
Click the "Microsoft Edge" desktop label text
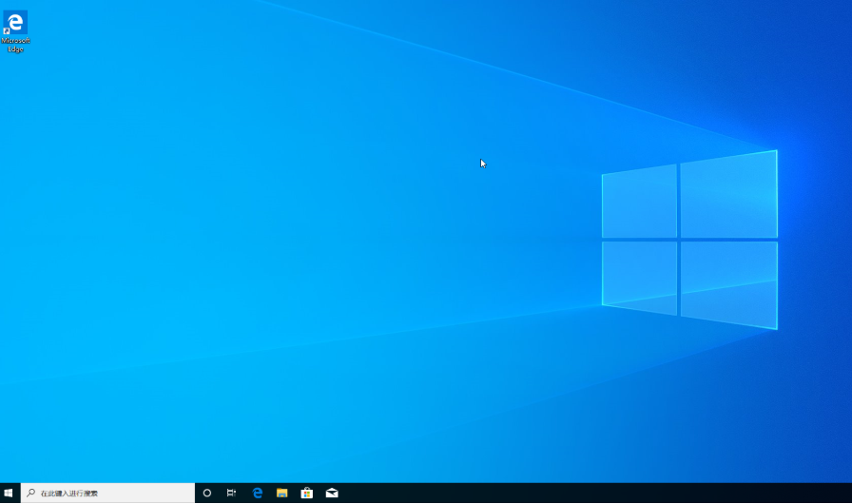click(15, 45)
